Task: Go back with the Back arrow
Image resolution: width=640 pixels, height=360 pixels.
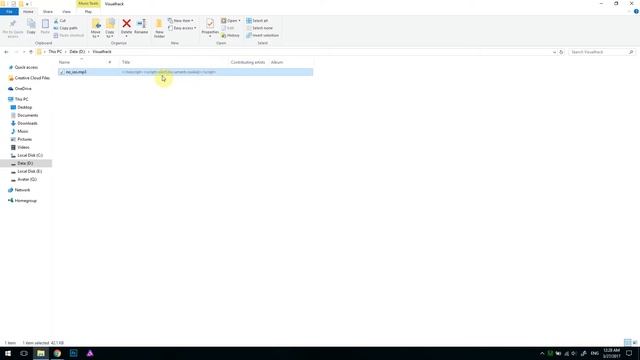Action: [6, 52]
